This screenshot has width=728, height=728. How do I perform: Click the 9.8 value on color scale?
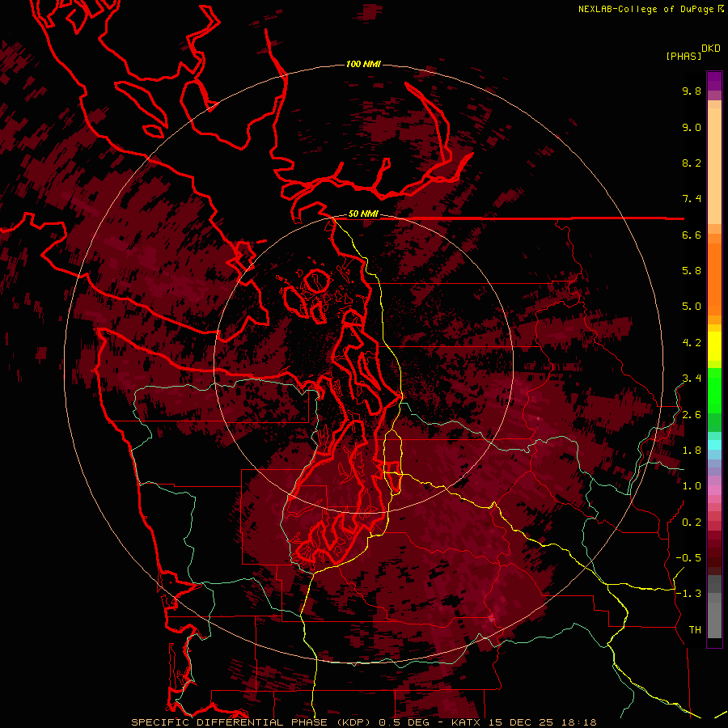point(692,91)
